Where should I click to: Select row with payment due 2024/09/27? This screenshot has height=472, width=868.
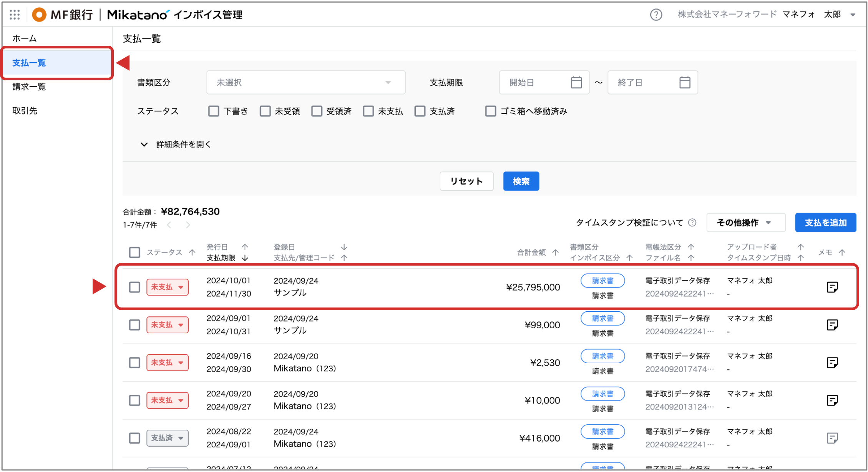coord(134,400)
